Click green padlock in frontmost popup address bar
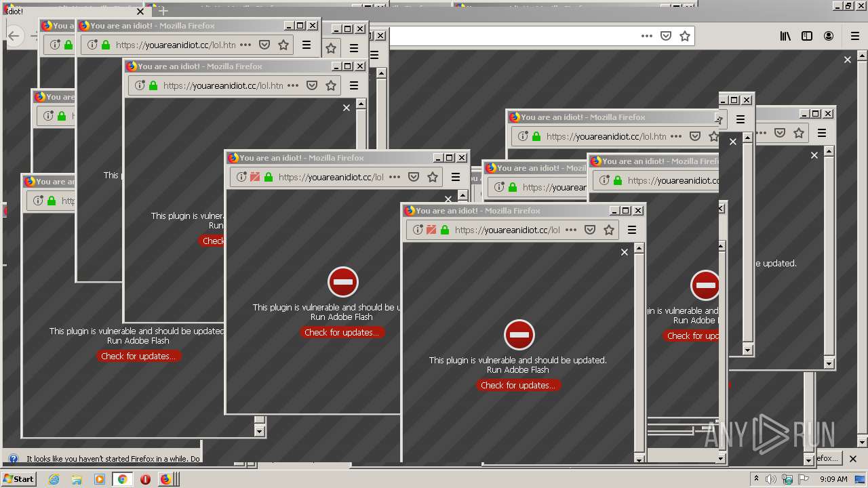 pos(445,230)
